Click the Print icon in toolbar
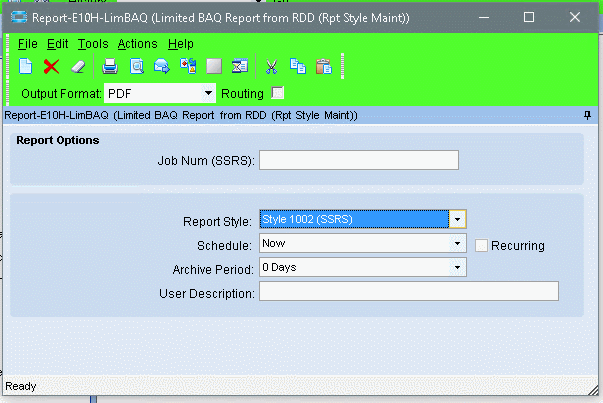The image size is (603, 403). 110,67
